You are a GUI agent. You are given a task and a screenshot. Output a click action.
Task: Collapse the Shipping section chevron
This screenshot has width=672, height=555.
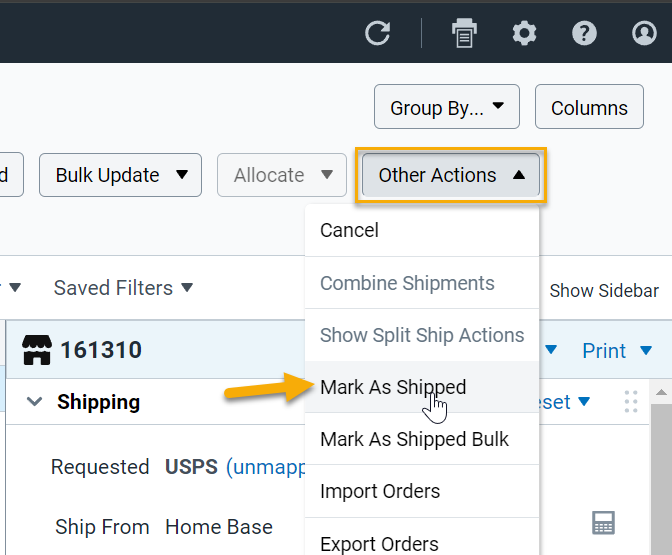point(35,402)
